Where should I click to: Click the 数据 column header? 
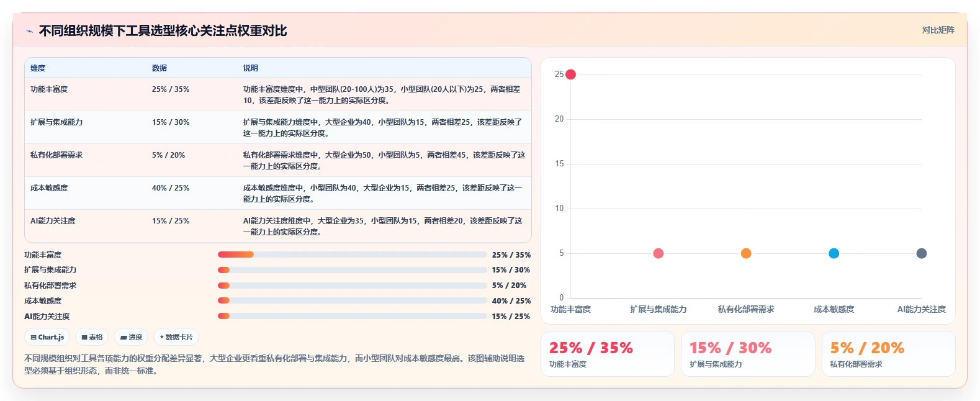[160, 68]
